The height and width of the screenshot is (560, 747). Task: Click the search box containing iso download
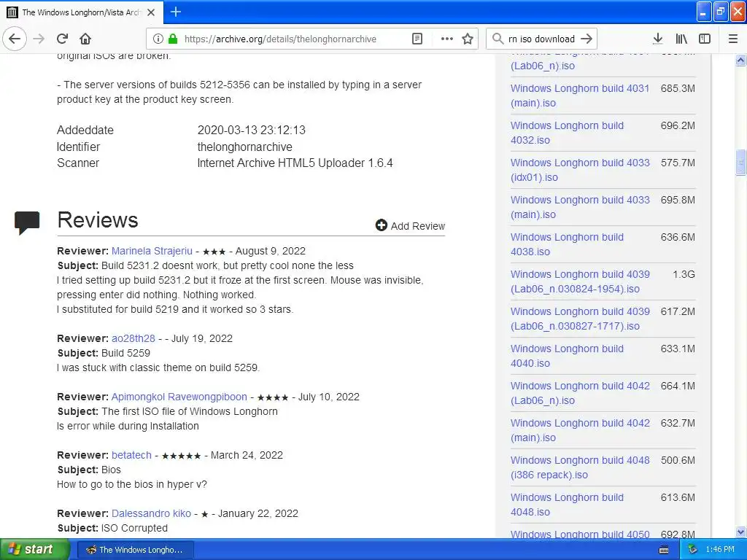click(541, 39)
